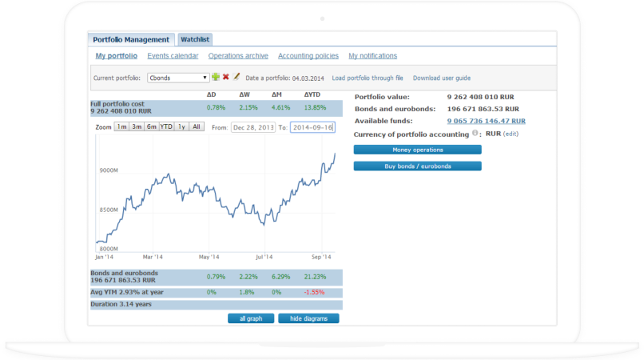Viewport: 644px width, 360px height.
Task: Select YTD zoom range
Action: point(166,126)
